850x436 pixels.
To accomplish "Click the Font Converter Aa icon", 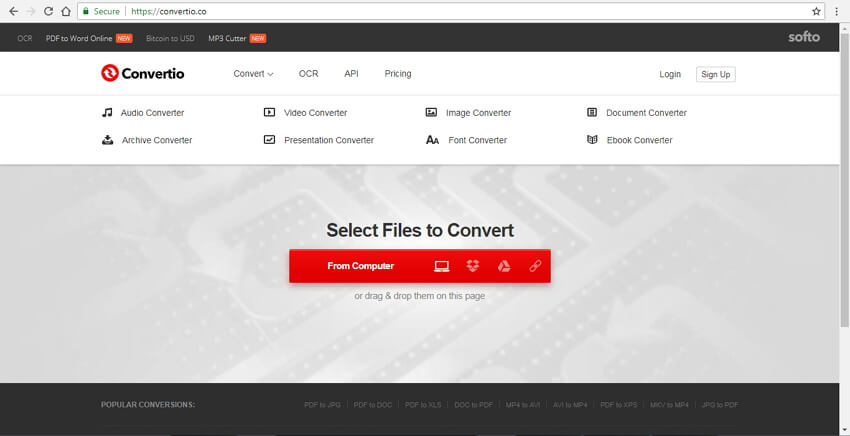I will point(433,140).
